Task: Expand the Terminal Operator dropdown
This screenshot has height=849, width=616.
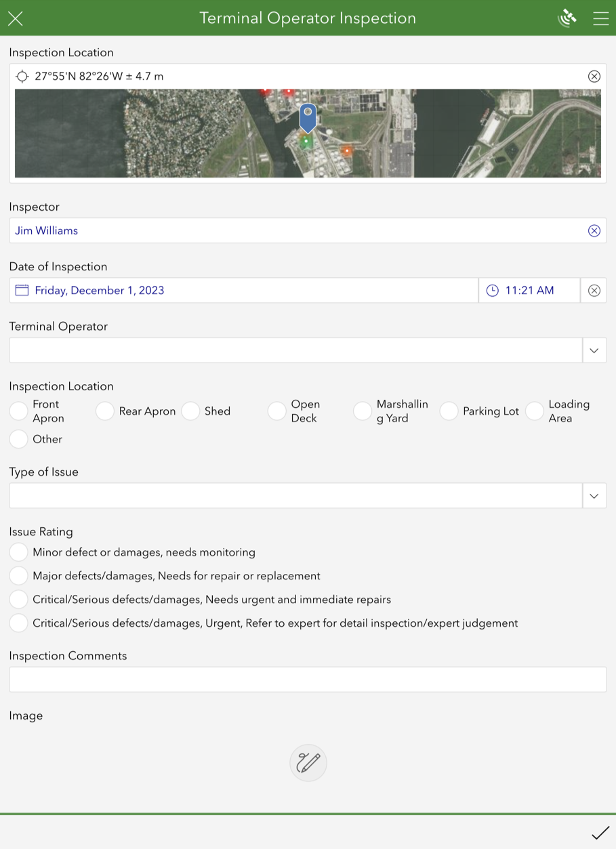Action: (x=594, y=350)
